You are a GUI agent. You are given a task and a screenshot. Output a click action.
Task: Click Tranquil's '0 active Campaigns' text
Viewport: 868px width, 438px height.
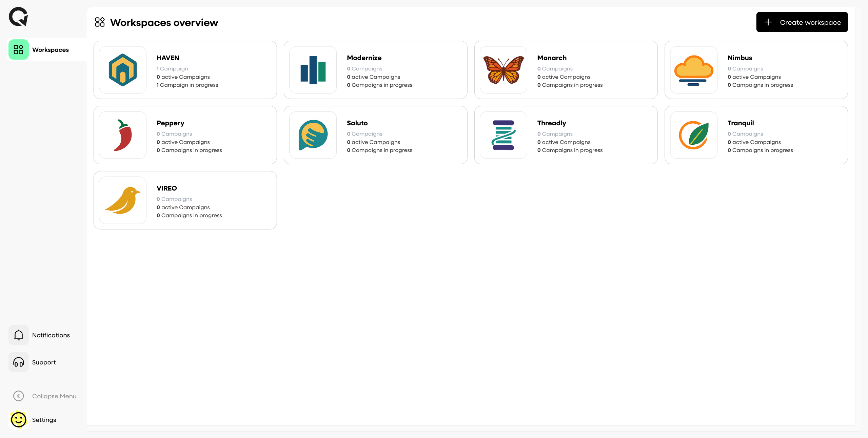[x=754, y=142]
